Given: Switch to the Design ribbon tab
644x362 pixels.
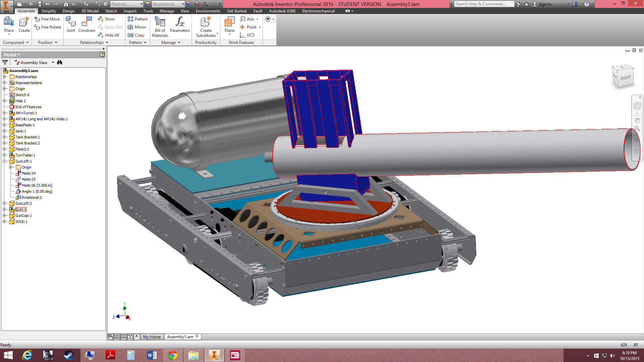Looking at the screenshot, I should pyautogui.click(x=68, y=11).
